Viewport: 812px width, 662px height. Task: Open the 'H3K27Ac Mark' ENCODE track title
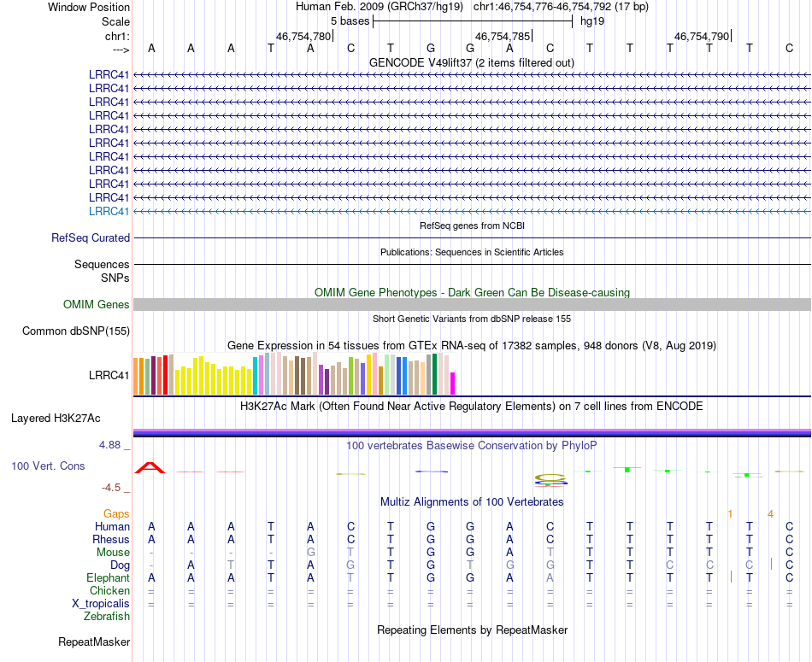click(472, 407)
